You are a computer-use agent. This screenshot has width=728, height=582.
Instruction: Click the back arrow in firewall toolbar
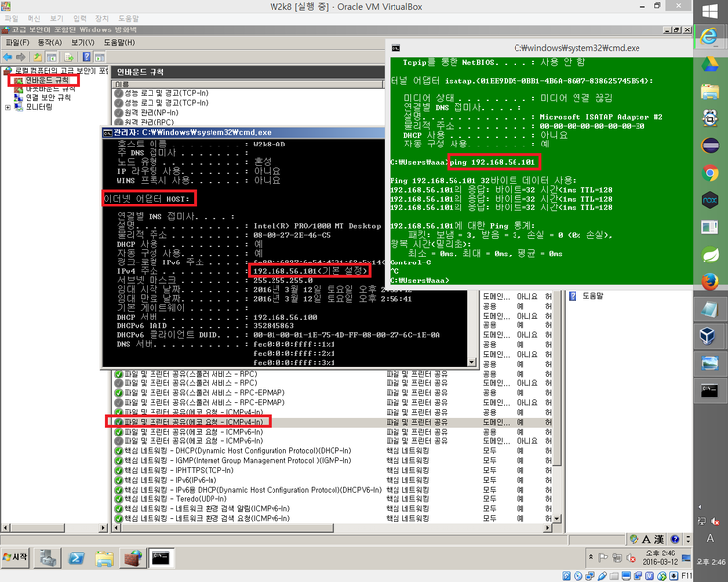click(x=9, y=57)
